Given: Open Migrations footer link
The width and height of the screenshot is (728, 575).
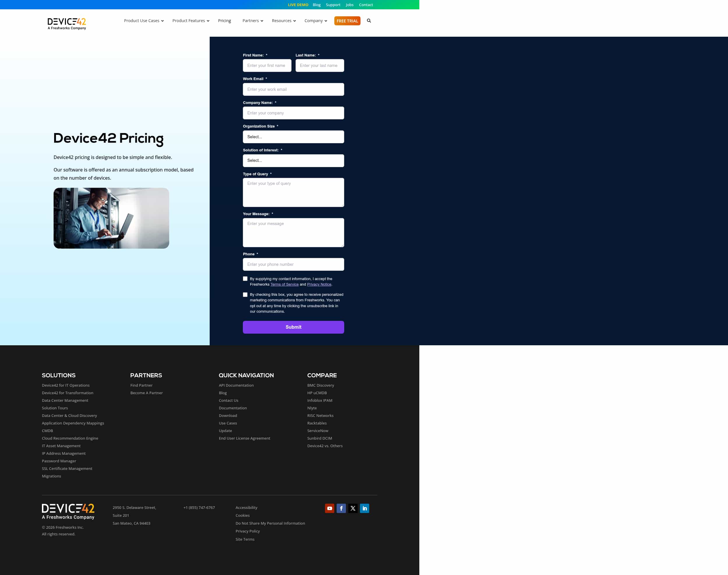Looking at the screenshot, I should 52,476.
